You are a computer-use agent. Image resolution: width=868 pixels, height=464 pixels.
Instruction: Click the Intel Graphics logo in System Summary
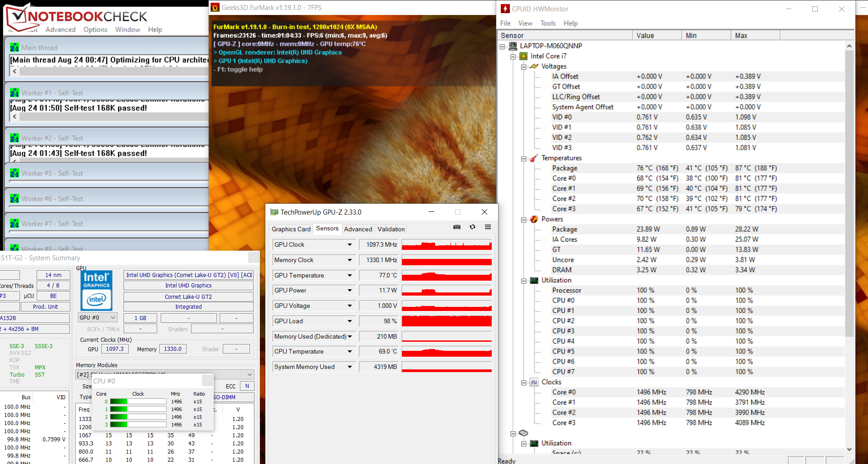pyautogui.click(x=96, y=291)
